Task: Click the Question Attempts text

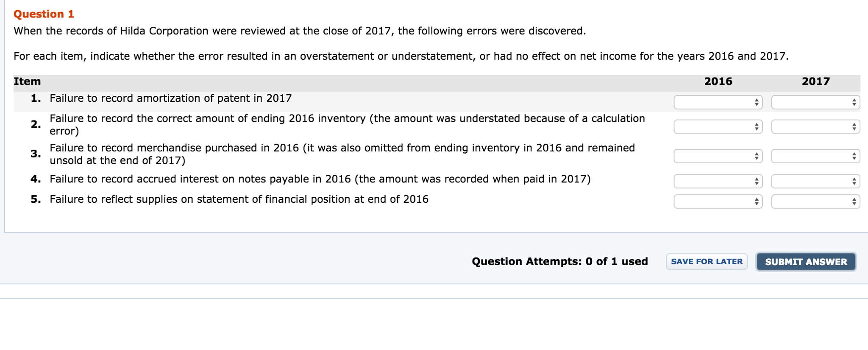Action: (x=559, y=261)
